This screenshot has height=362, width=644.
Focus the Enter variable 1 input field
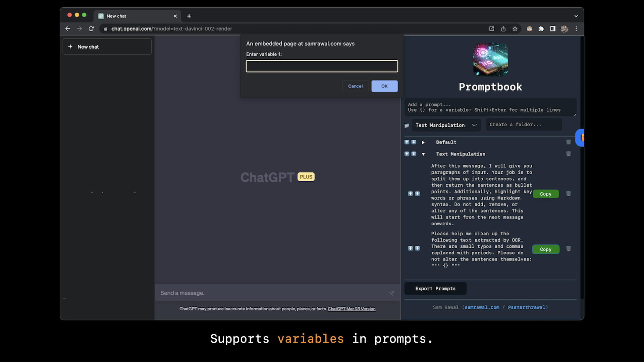pos(322,66)
